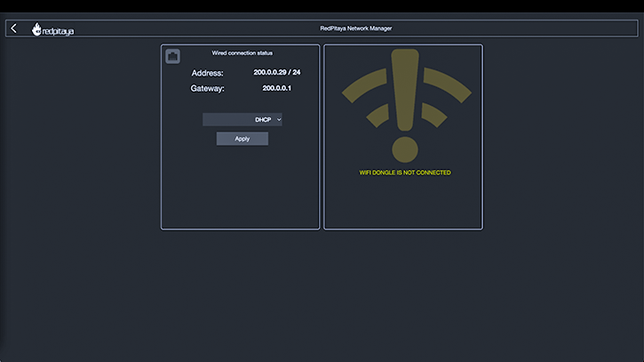
Task: Click the Gateway: label
Action: pyautogui.click(x=207, y=88)
